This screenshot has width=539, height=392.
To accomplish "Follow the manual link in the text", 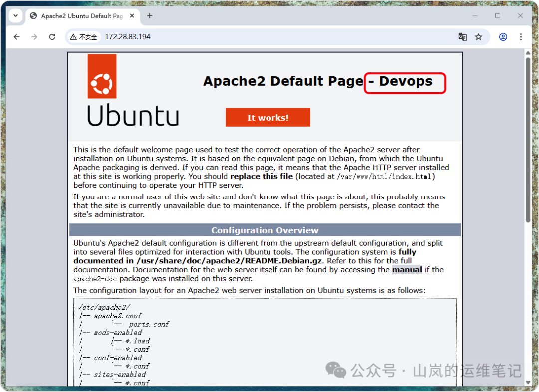I will click(407, 269).
